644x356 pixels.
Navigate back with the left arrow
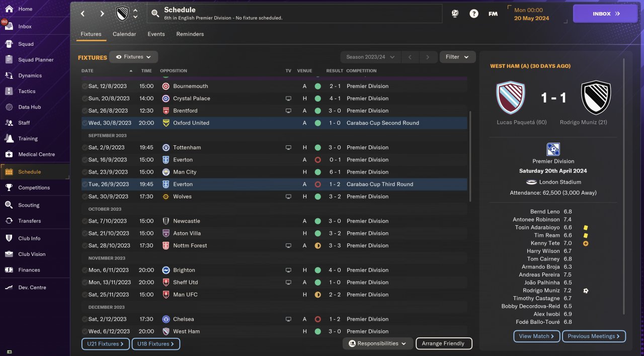point(83,14)
